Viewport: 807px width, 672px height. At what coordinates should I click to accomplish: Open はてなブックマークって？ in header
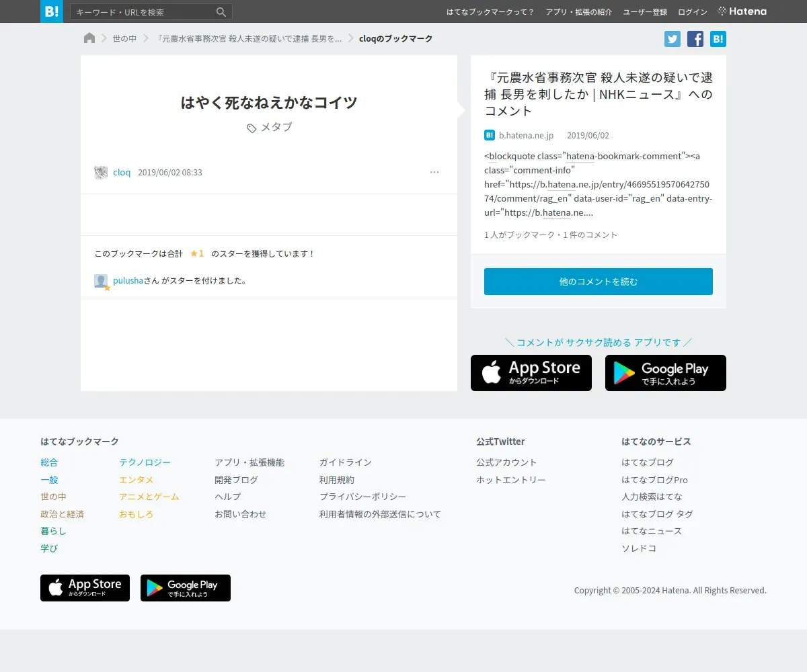[x=490, y=12]
